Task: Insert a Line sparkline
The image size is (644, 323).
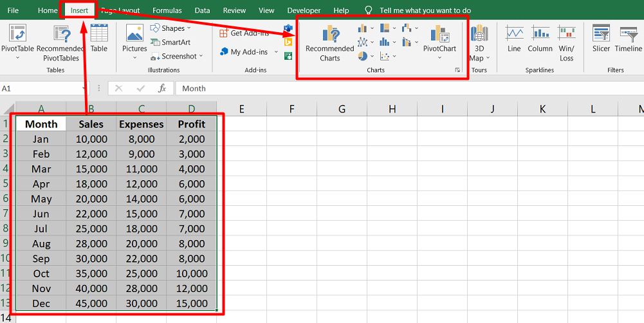Action: (514, 38)
